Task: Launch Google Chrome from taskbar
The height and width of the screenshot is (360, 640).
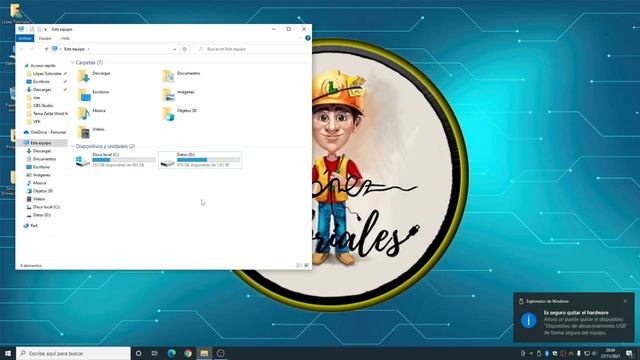Action: 188,353
